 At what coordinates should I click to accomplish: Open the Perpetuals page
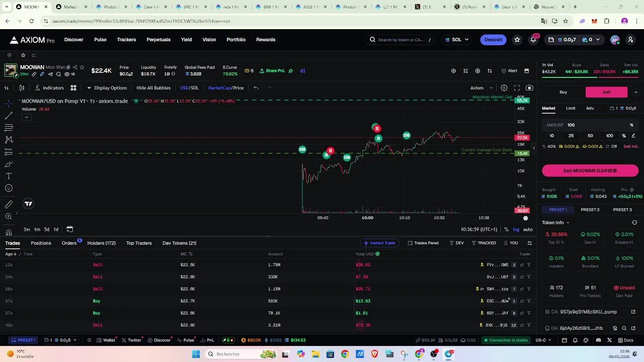158,40
